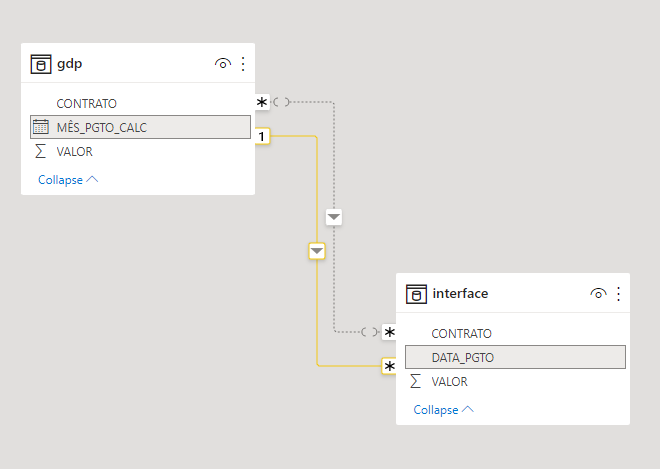
Task: Click sigma icon beside interface VALOR
Action: [415, 381]
